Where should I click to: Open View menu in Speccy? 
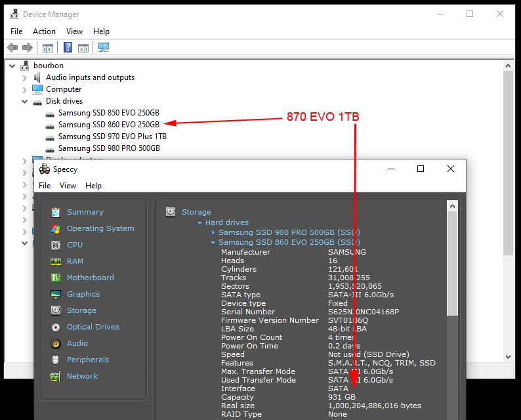(x=68, y=186)
